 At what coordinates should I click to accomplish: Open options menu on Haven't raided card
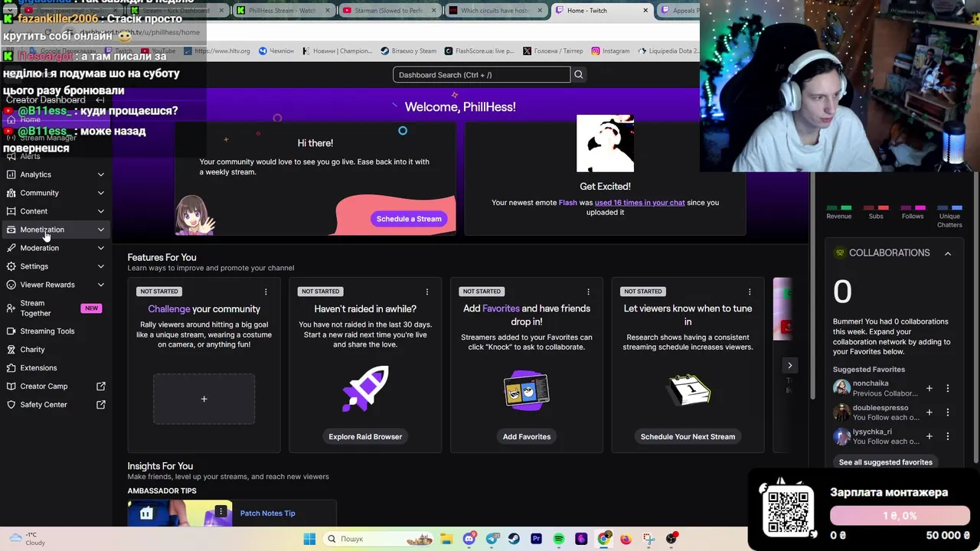click(x=427, y=292)
